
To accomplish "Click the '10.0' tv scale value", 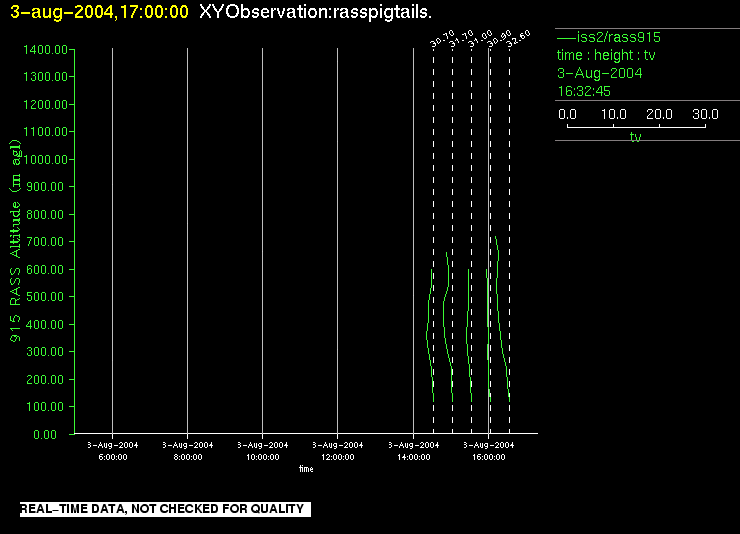I will point(614,114).
